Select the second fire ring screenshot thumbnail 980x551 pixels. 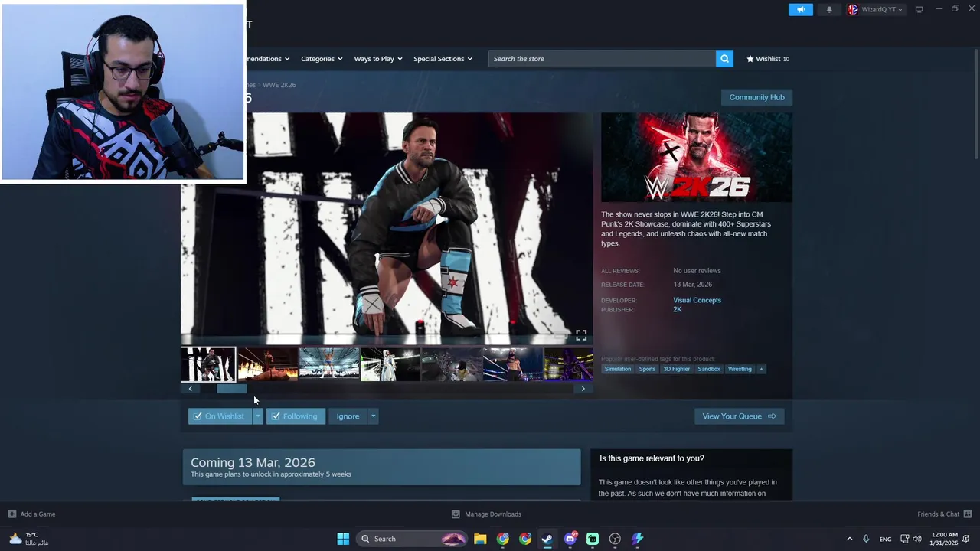pyautogui.click(x=267, y=364)
